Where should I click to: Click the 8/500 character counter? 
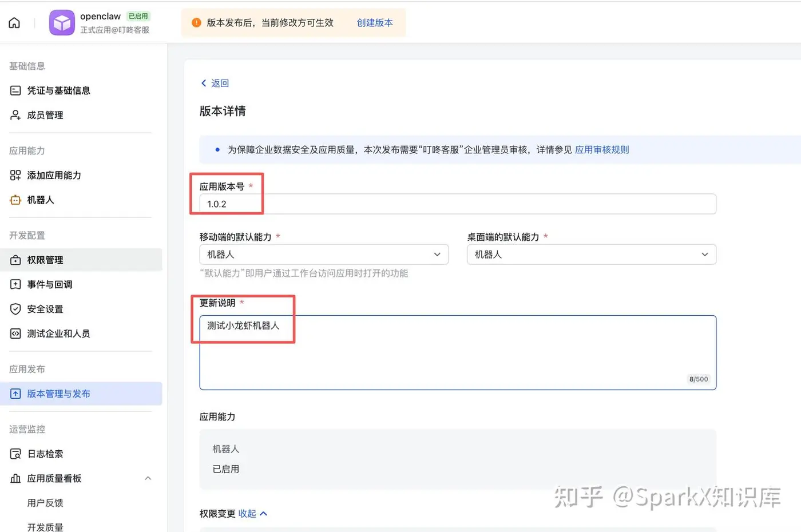pos(699,379)
